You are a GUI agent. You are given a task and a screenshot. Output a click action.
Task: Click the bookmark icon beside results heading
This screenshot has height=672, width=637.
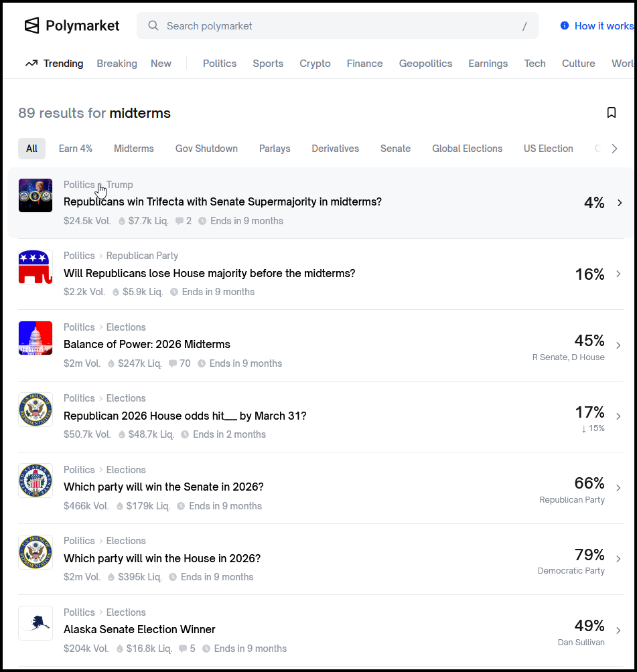[x=611, y=112]
